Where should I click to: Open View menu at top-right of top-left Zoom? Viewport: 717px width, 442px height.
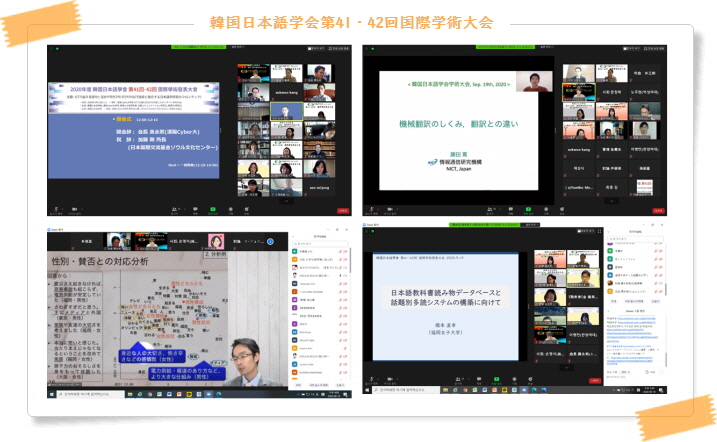(341, 50)
